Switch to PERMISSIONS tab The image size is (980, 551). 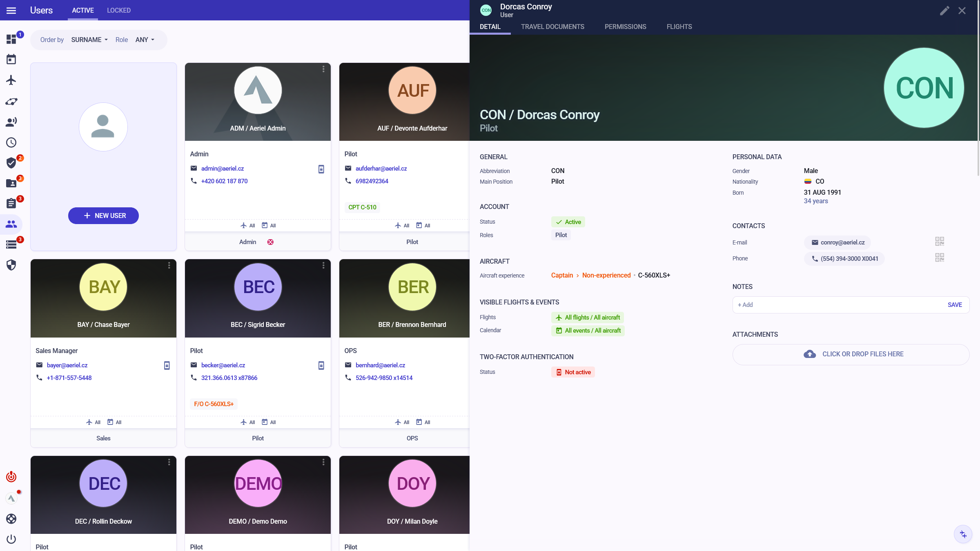[x=625, y=27]
